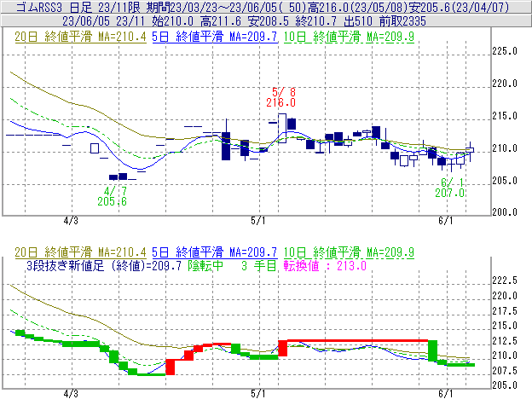Click the '3段抜き新値足 (終値)=209.7' label
This screenshot has width=532, height=405.
pos(104,265)
